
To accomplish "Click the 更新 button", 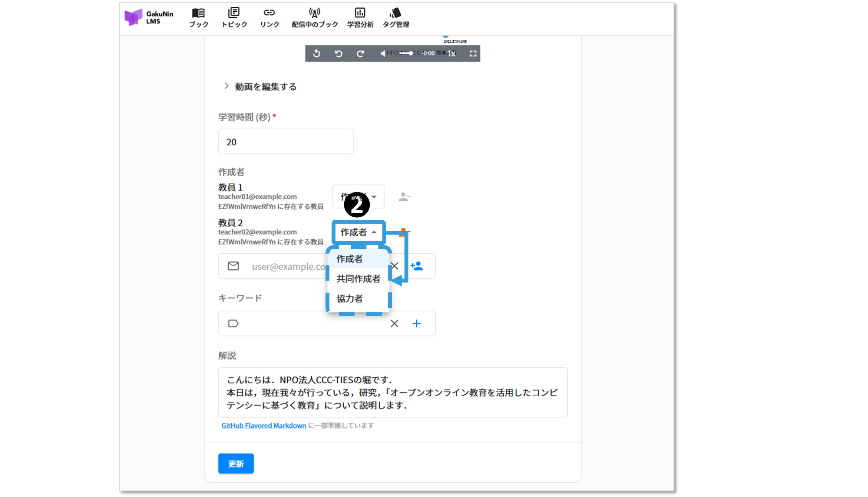I will [x=236, y=464].
